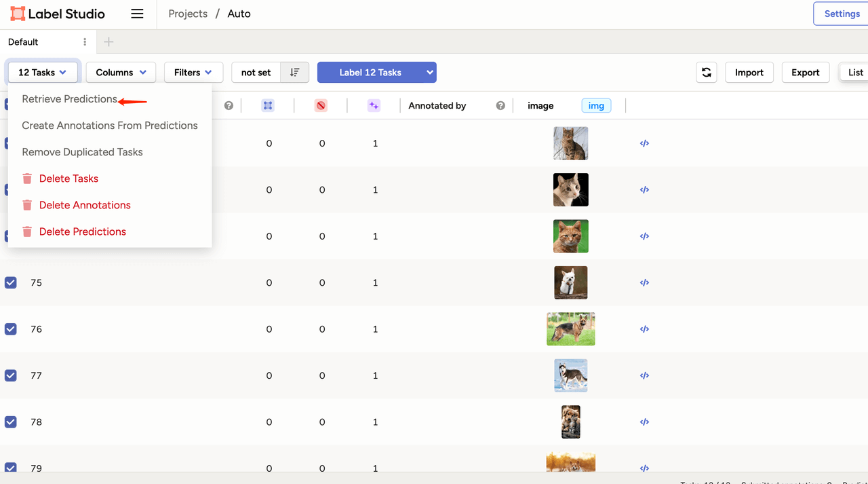Viewport: 868px width, 484px height.
Task: Click the image column header text
Action: pos(540,106)
